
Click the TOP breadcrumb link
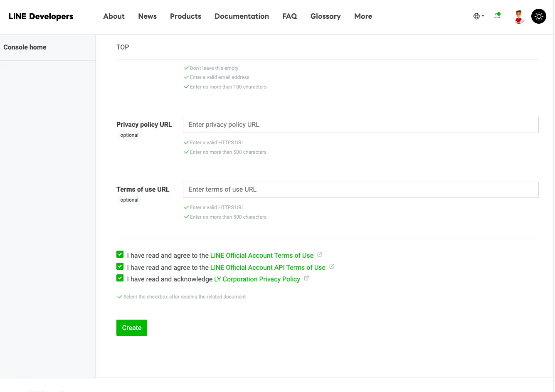coord(123,47)
